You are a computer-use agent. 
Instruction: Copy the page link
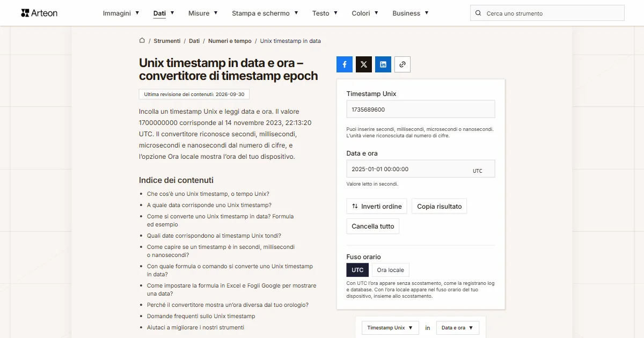402,64
